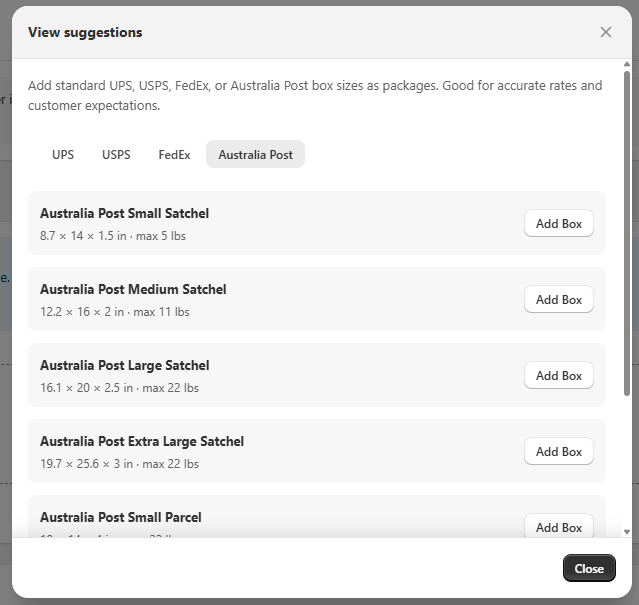Select the Extra Large Satchel title

tap(142, 441)
